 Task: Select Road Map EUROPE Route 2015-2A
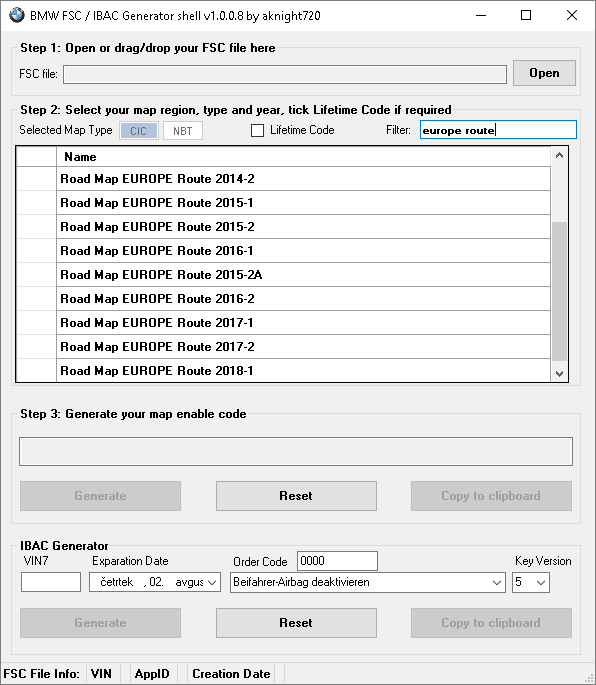click(x=303, y=275)
